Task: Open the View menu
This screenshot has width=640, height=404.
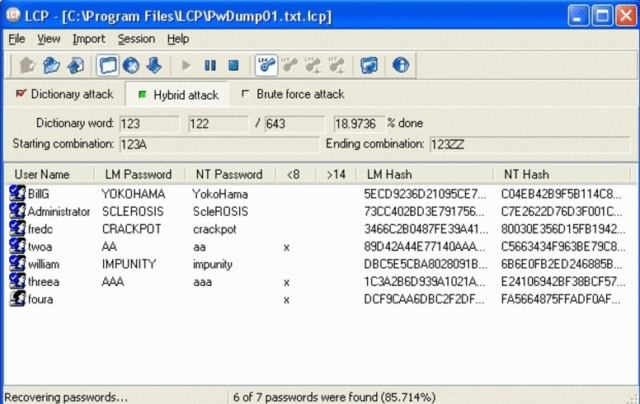Action: [49, 39]
